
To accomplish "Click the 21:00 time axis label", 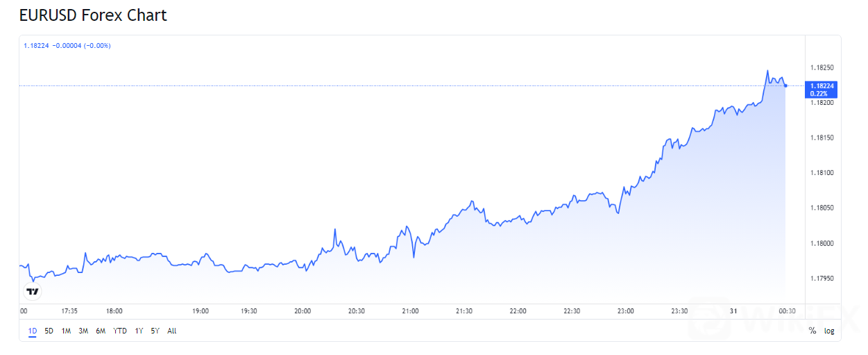I will tap(410, 311).
